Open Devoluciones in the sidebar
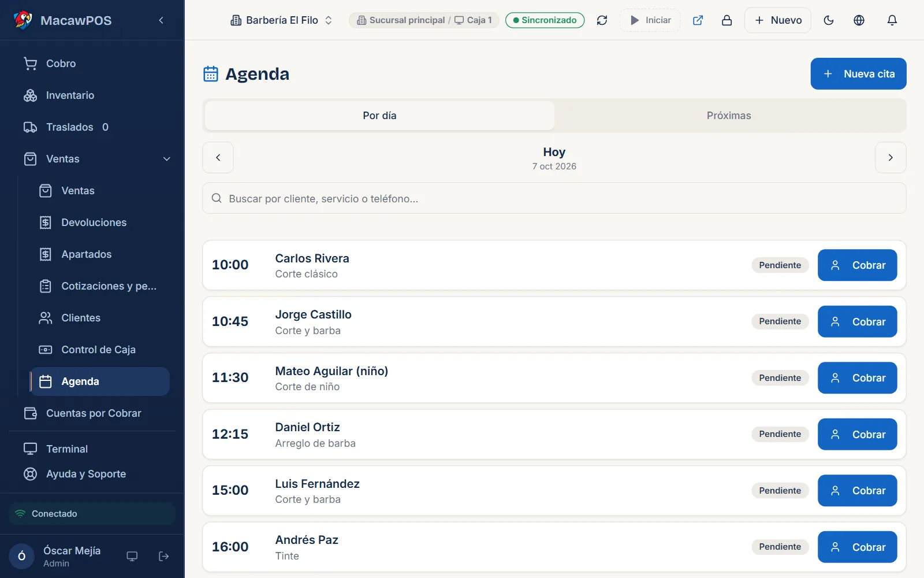The width and height of the screenshot is (924, 578). pos(100,223)
